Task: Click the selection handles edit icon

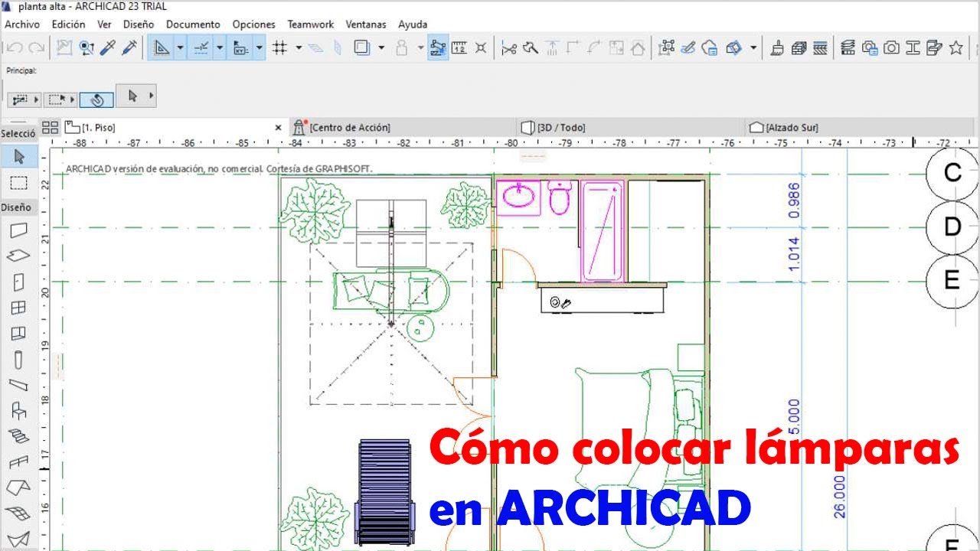Action: 666,47
